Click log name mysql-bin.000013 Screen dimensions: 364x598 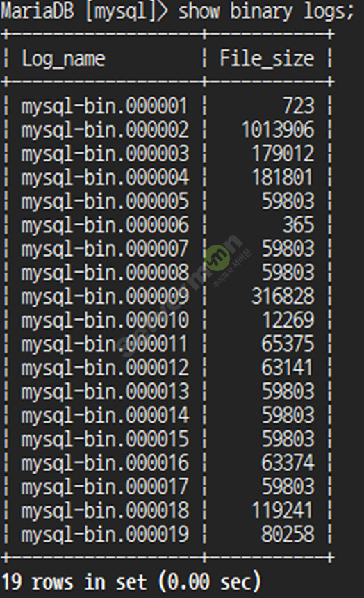104,391
